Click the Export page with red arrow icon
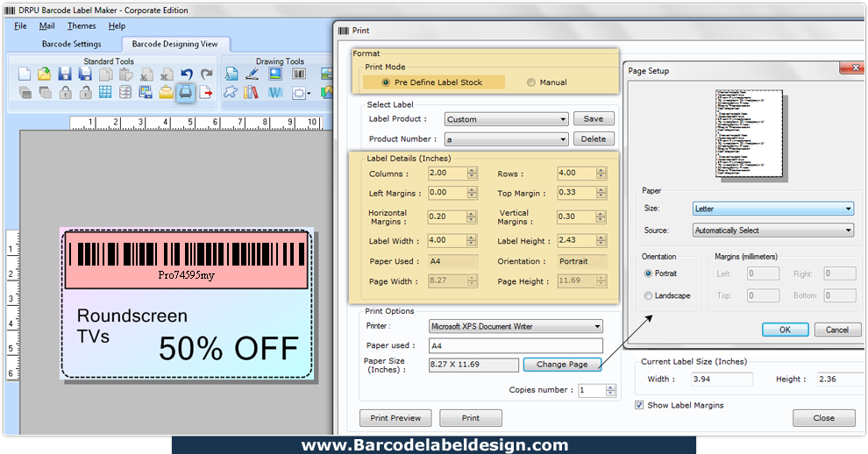868x454 pixels. [x=207, y=92]
